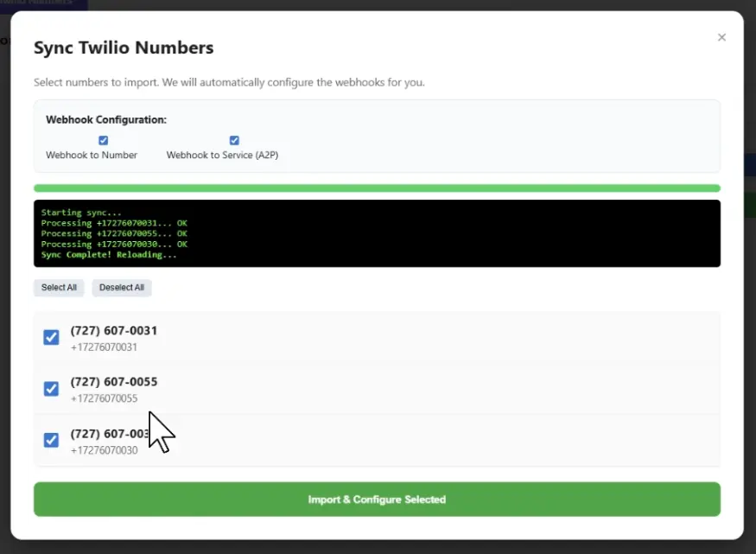Uncheck the (727) 607-0030 number
Image resolution: width=756 pixels, height=554 pixels.
51,440
